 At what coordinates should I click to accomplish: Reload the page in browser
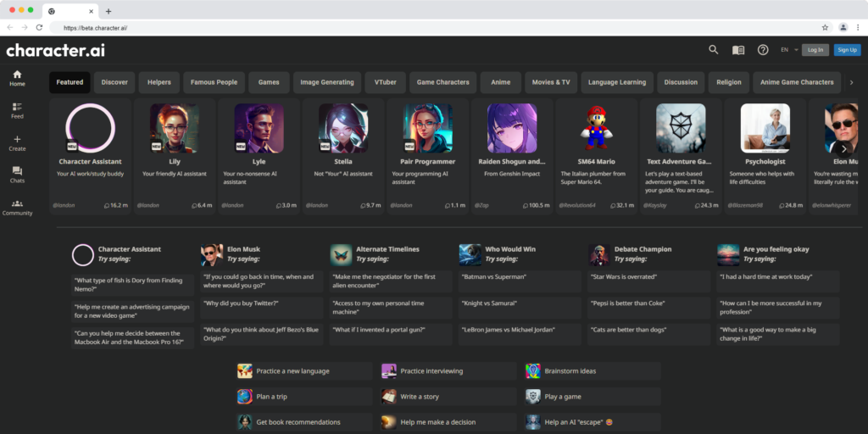(39, 27)
